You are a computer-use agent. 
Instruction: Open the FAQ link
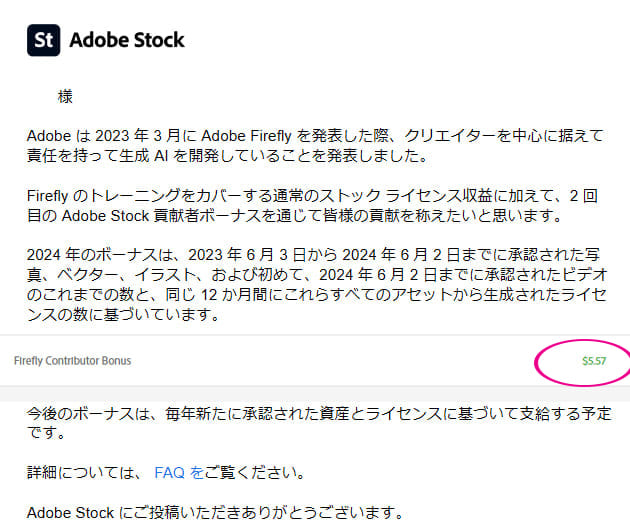[x=179, y=472]
